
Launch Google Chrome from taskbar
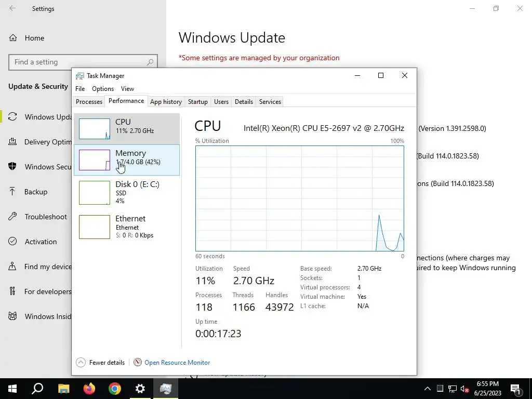115,389
